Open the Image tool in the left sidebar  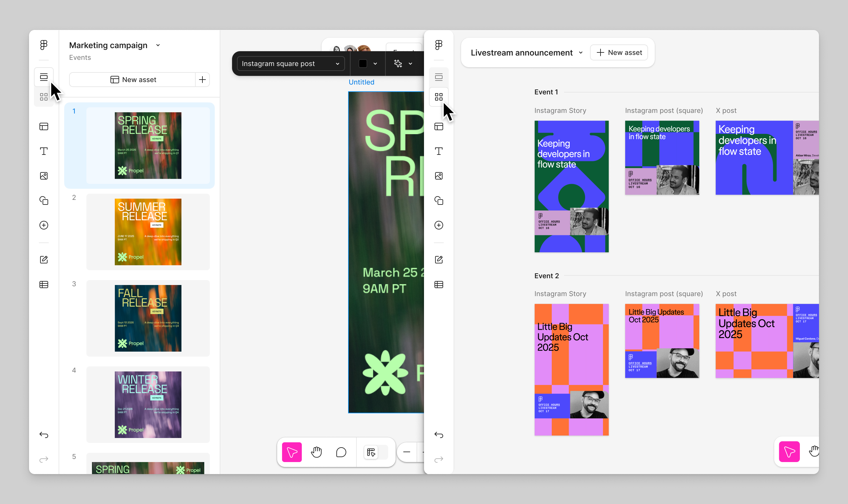pyautogui.click(x=44, y=176)
